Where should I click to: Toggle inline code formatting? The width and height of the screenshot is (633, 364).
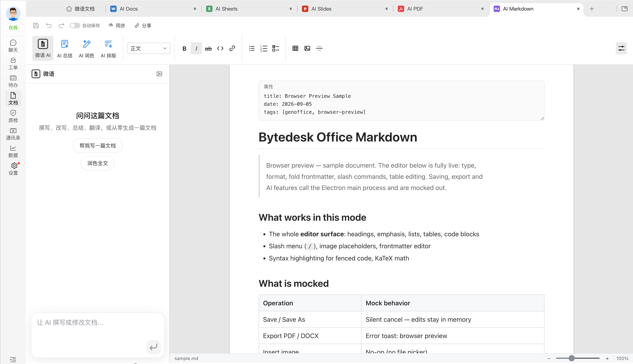[x=220, y=48]
